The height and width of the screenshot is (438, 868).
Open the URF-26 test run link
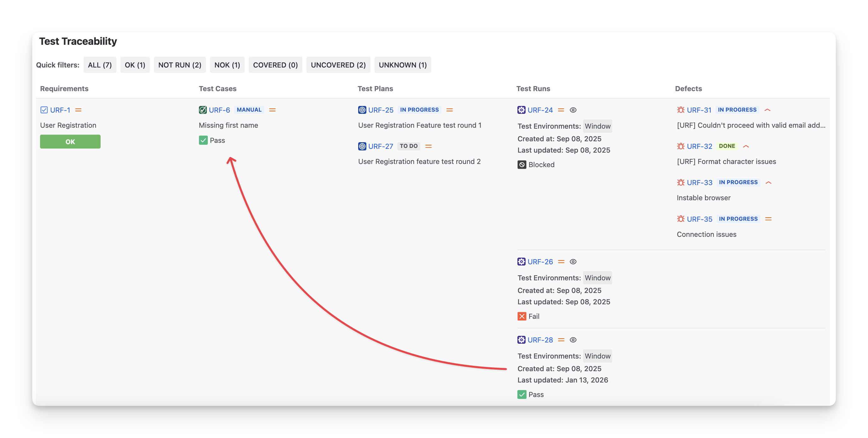pos(540,261)
